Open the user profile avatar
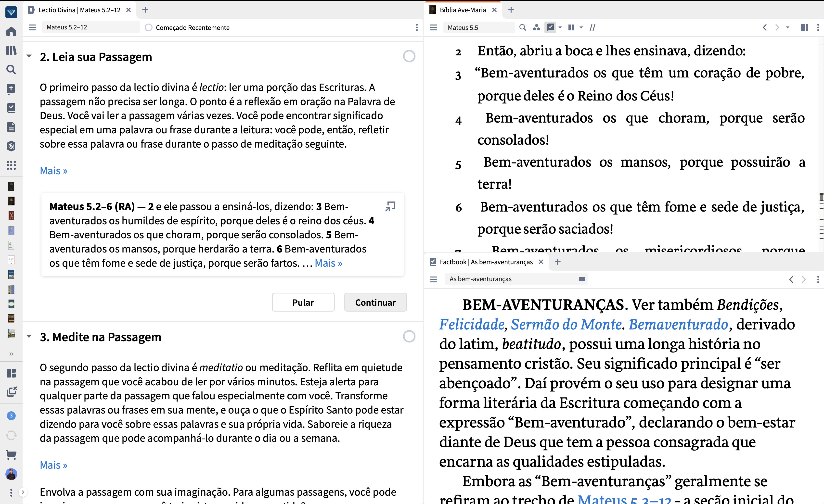Viewport: 824px width, 504px height. pos(11,474)
